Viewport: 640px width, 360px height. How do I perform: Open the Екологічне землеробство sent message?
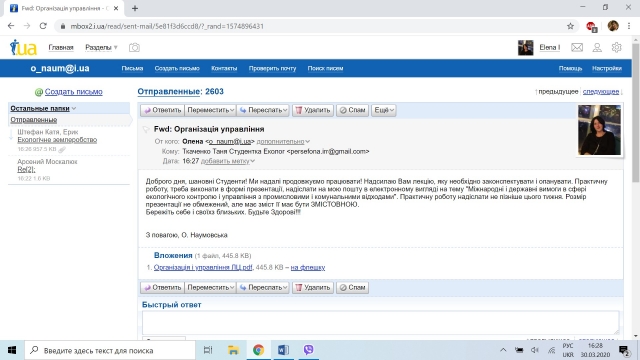pos(57,140)
